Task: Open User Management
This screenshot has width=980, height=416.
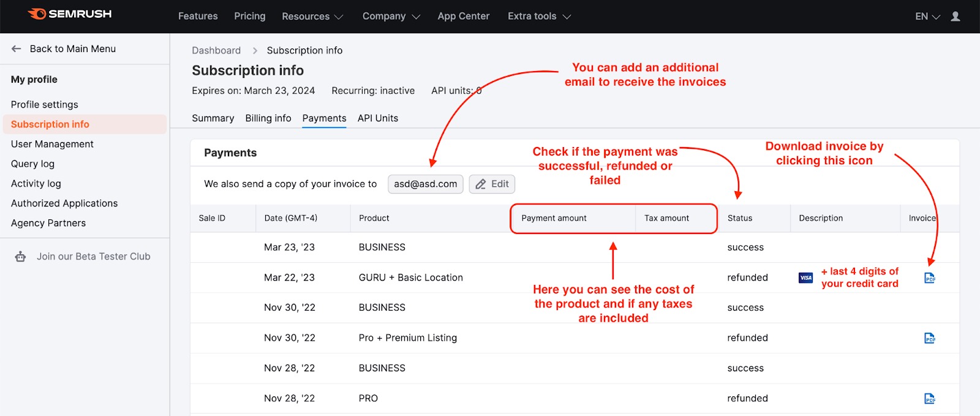Action: click(x=52, y=144)
